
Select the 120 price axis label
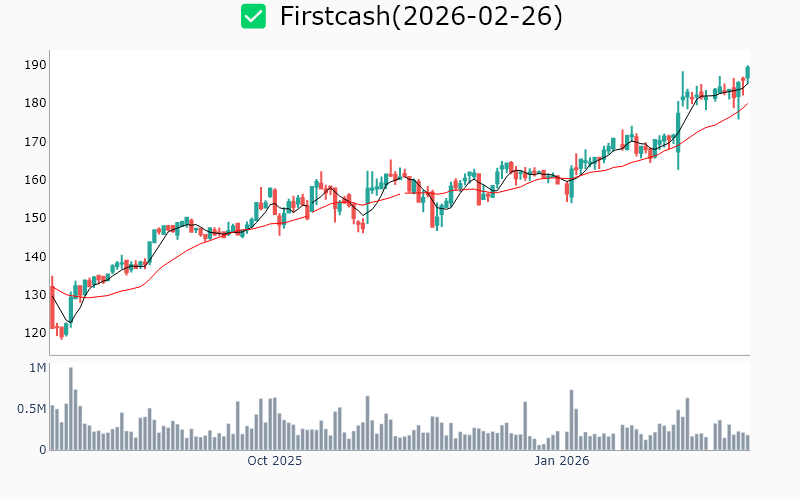click(x=37, y=333)
